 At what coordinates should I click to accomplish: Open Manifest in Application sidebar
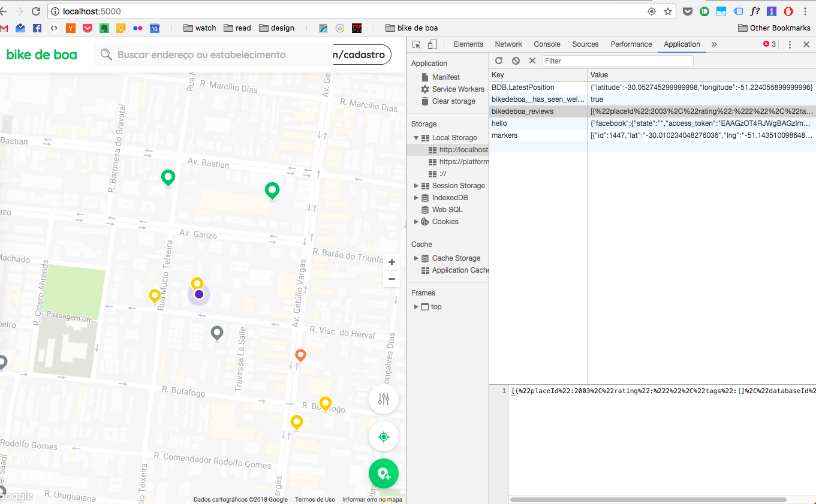(x=445, y=77)
